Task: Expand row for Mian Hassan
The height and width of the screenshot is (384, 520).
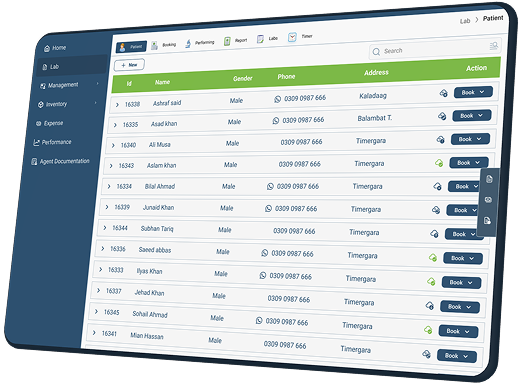Action: point(94,333)
